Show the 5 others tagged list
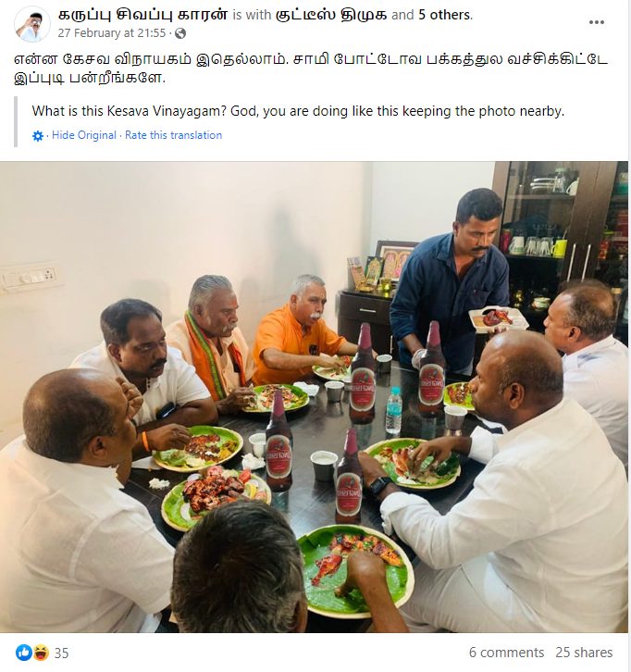Image resolution: width=631 pixels, height=672 pixels. click(x=444, y=15)
